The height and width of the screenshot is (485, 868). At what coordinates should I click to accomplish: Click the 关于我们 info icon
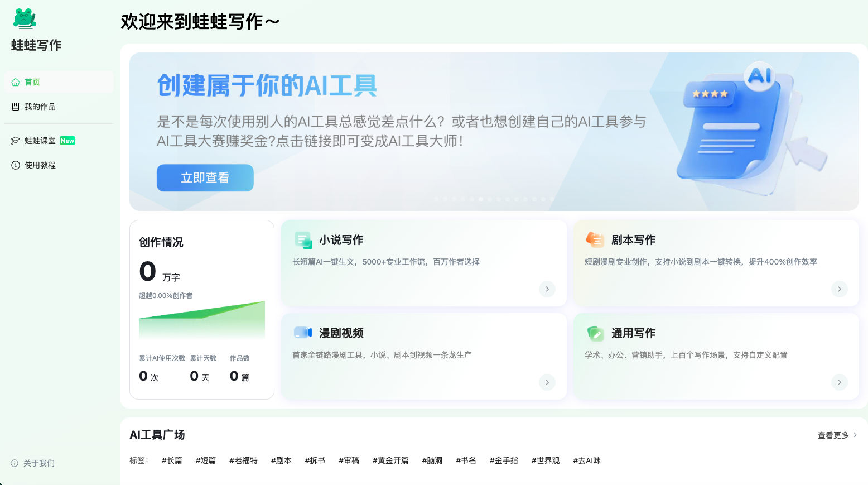click(15, 463)
